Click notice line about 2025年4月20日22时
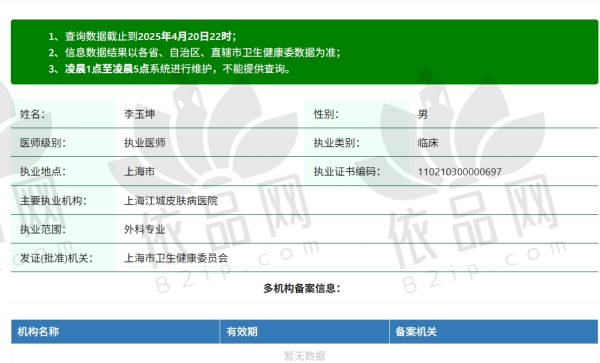Image resolution: width=600 pixels, height=363 pixels. pyautogui.click(x=142, y=36)
